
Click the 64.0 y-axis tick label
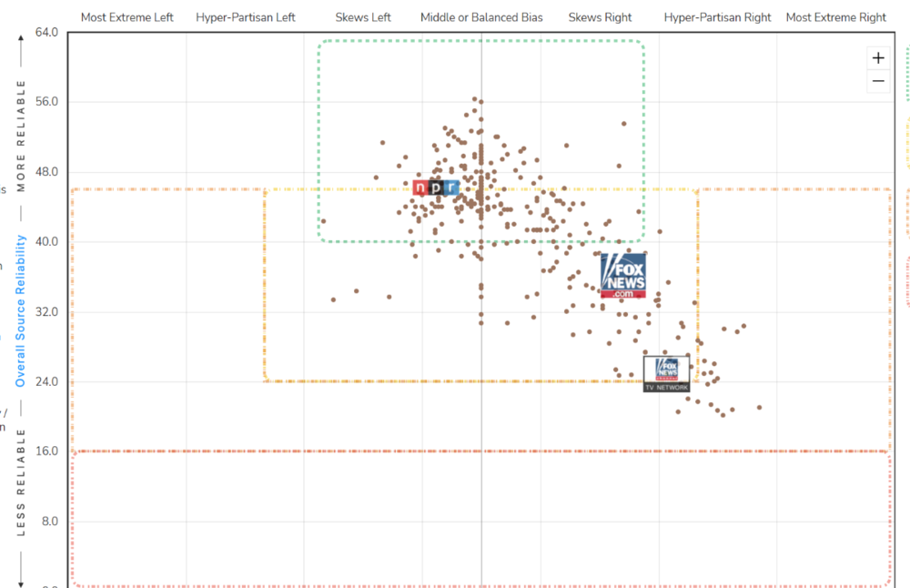pos(45,32)
